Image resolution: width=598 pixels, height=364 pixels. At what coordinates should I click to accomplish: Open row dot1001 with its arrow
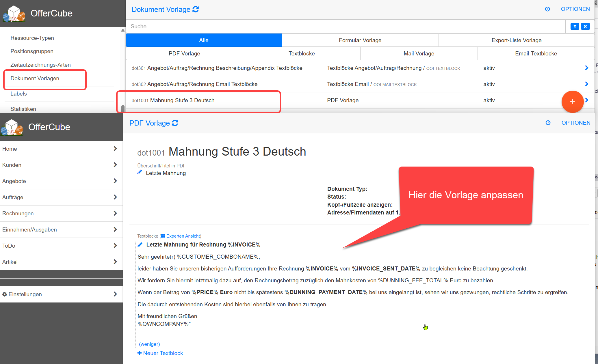pyautogui.click(x=587, y=100)
